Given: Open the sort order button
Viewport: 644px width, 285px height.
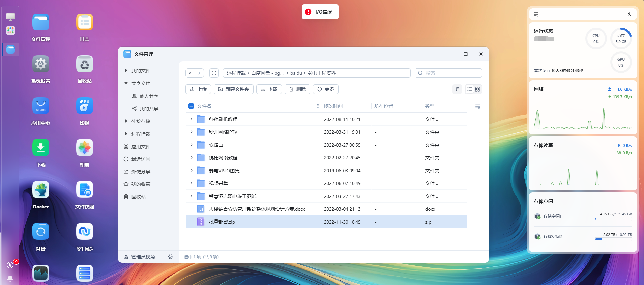Looking at the screenshot, I should click(x=457, y=89).
